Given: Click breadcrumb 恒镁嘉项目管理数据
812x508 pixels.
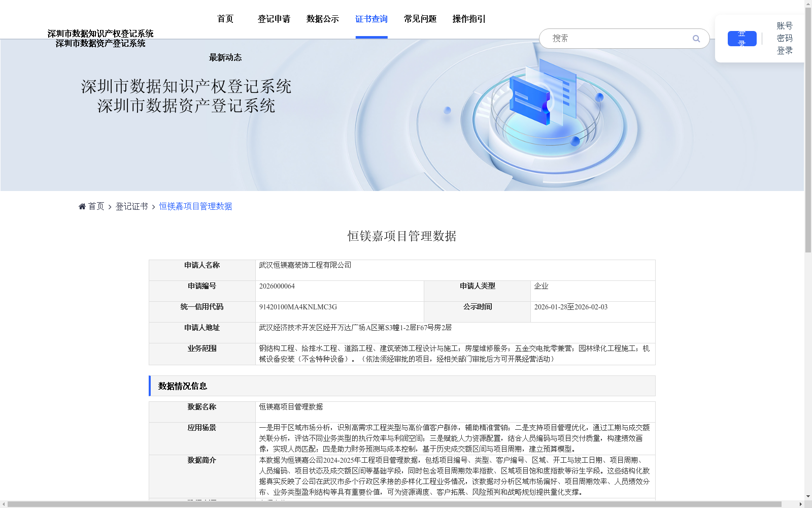Looking at the screenshot, I should pos(195,206).
